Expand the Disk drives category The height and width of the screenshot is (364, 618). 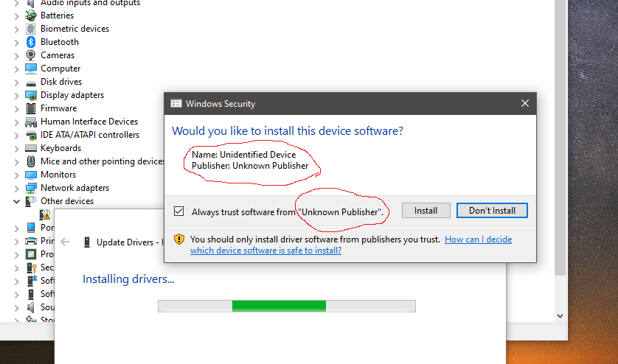pyautogui.click(x=16, y=83)
